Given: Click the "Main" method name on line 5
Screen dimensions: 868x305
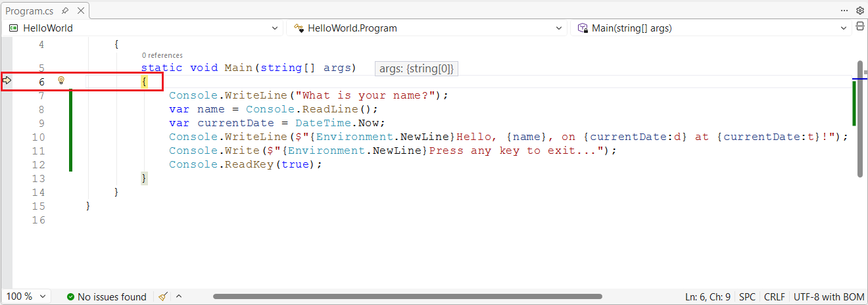Looking at the screenshot, I should point(238,68).
